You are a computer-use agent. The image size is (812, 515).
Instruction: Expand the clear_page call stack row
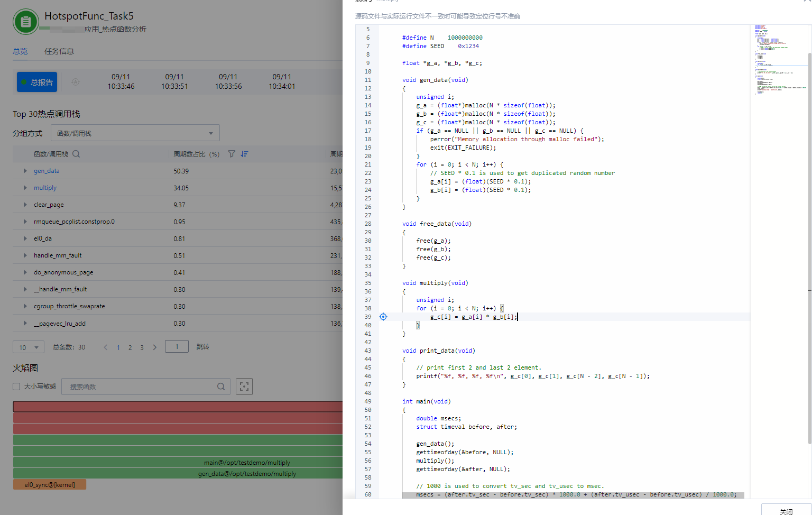(x=25, y=205)
